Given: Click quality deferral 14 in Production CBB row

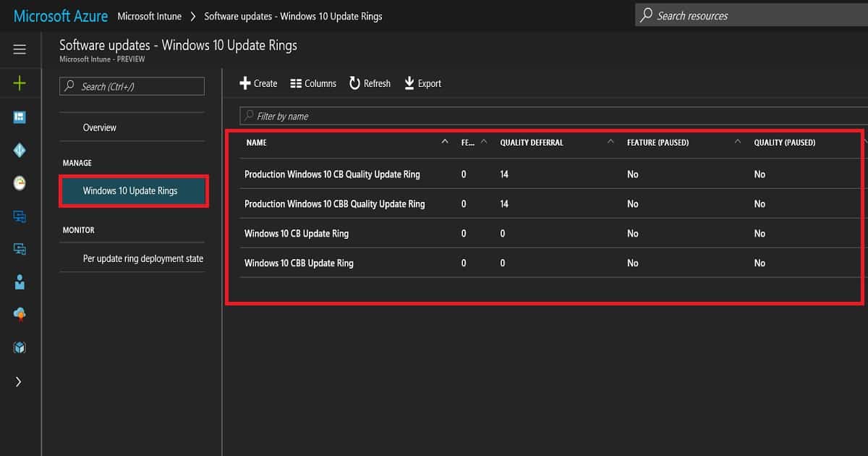Looking at the screenshot, I should pos(504,203).
